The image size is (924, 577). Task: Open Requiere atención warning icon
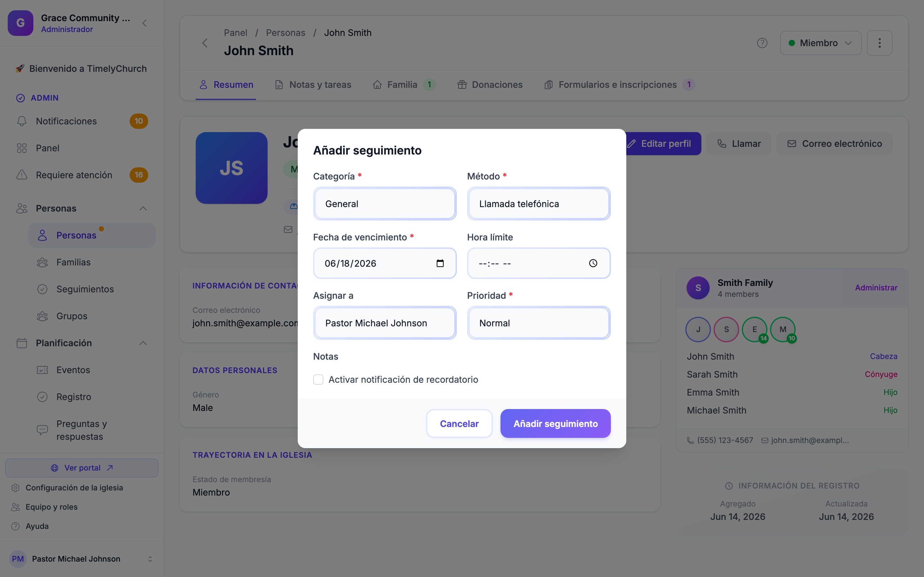22,175
